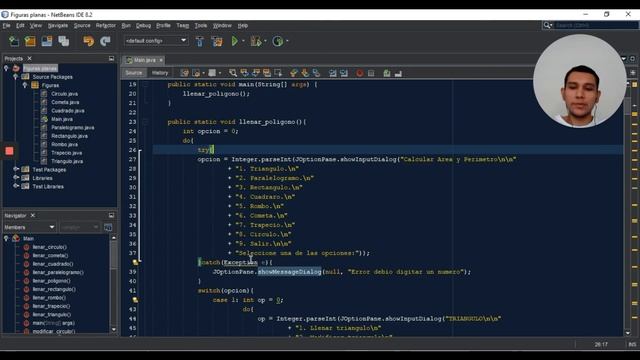Click the Debug Project icon
This screenshot has height=360, width=640.
point(256,41)
